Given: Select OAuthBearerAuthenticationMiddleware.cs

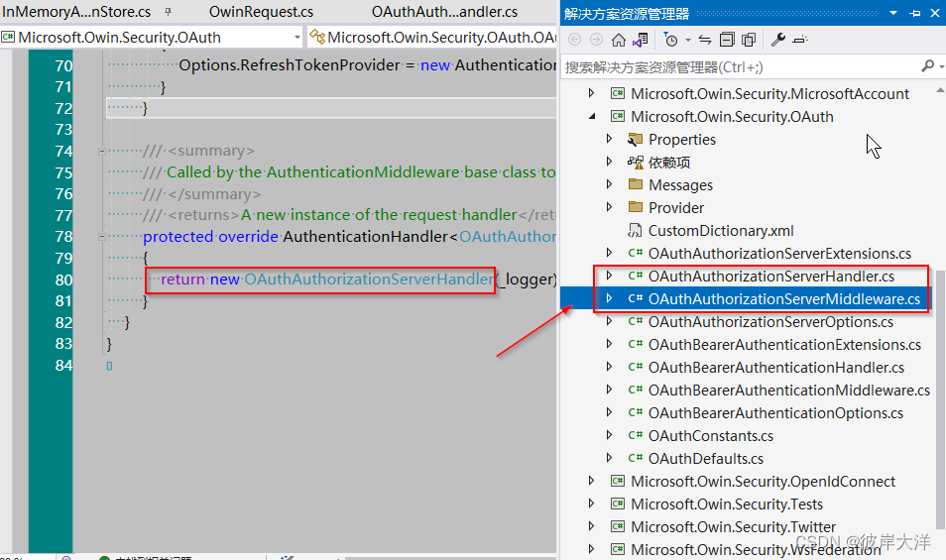Looking at the screenshot, I should (789, 391).
